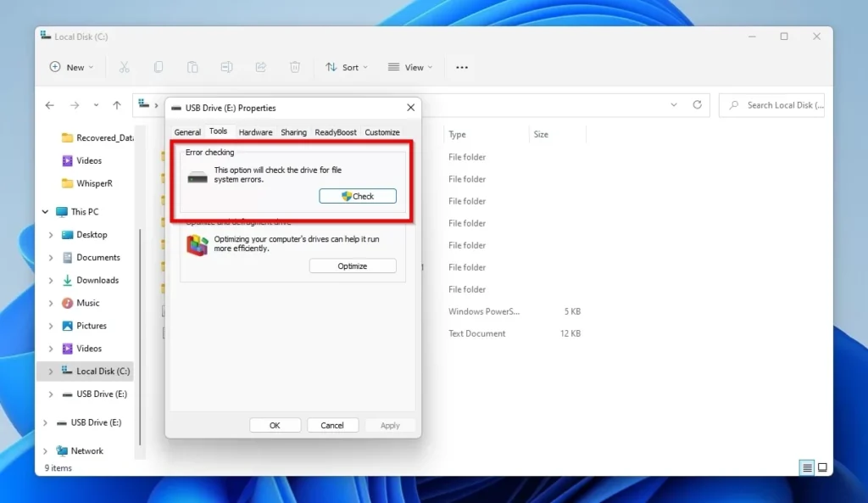Viewport: 868px width, 503px height.
Task: Expand the Downloads folder chevron
Action: pyautogui.click(x=51, y=281)
